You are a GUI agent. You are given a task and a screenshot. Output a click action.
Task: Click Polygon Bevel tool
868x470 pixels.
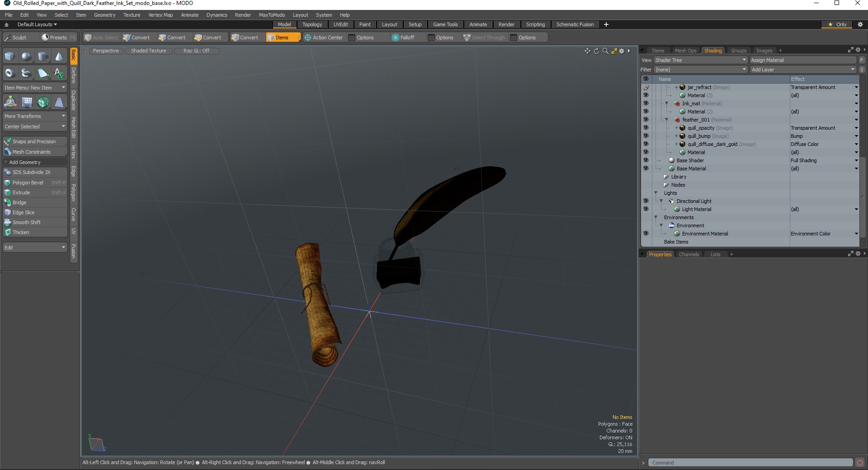(35, 183)
